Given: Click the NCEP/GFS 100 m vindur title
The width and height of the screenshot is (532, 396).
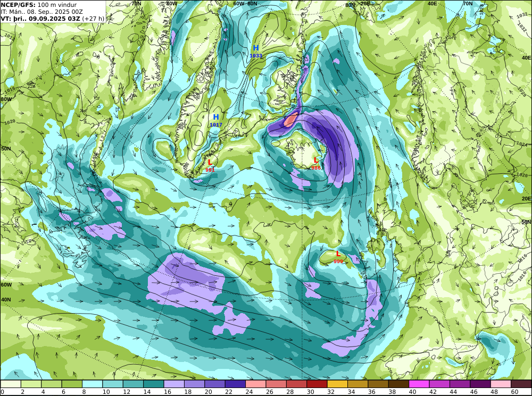Looking at the screenshot, I should (39, 5).
